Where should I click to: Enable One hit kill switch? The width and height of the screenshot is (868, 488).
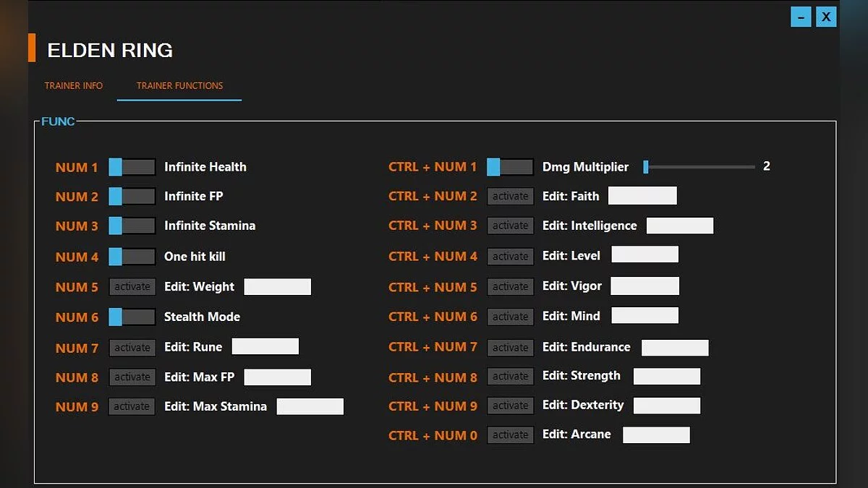132,257
